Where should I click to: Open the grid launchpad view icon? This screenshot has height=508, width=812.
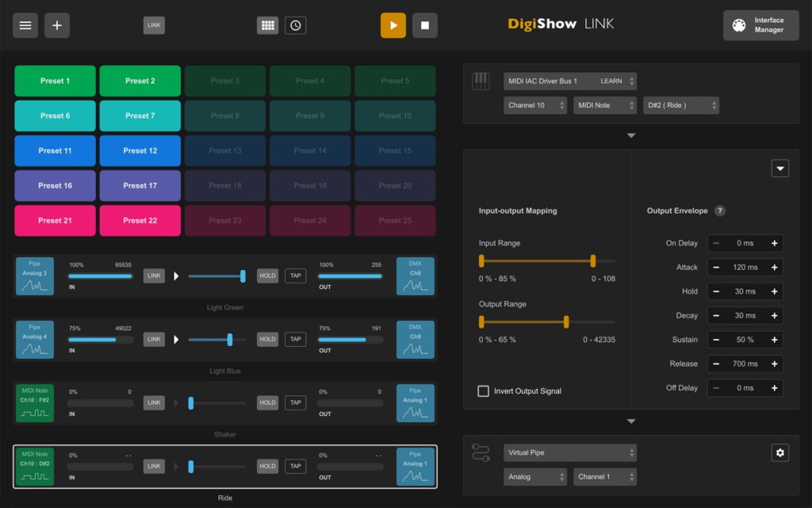click(267, 25)
